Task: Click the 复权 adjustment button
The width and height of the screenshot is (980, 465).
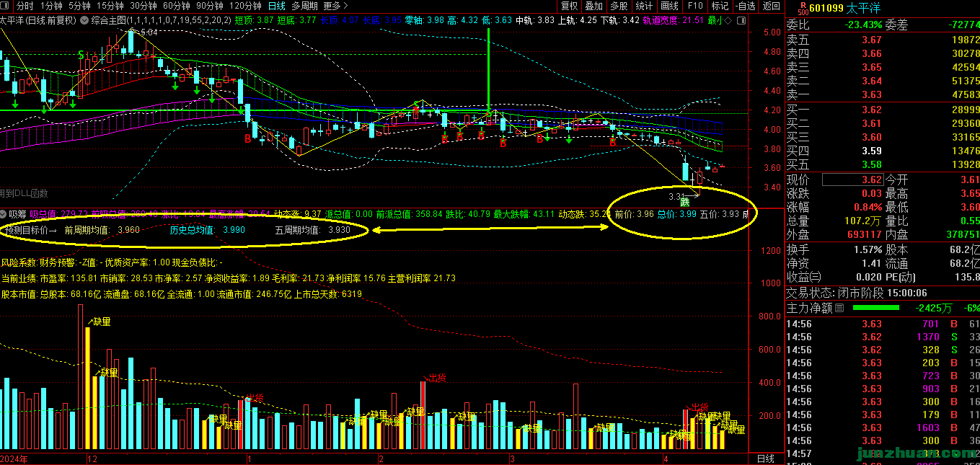Action: [570, 6]
